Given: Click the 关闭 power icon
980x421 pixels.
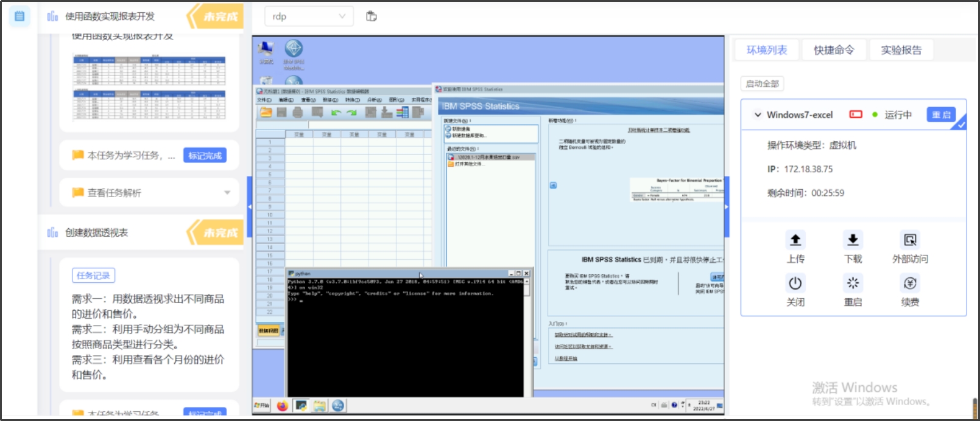Looking at the screenshot, I should click(795, 283).
